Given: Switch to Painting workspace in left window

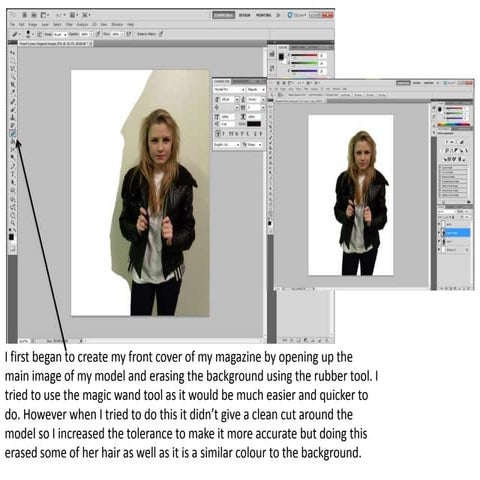Looking at the screenshot, I should [263, 15].
